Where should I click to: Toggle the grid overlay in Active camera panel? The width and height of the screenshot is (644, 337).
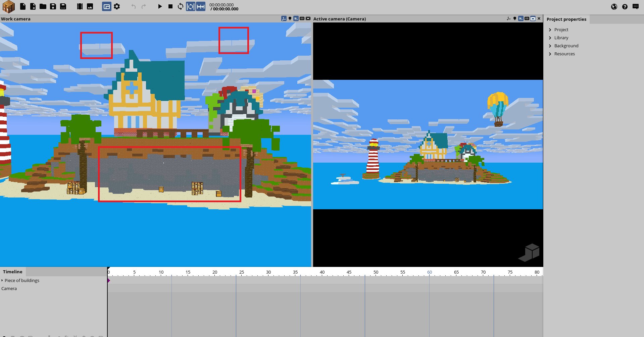527,18
